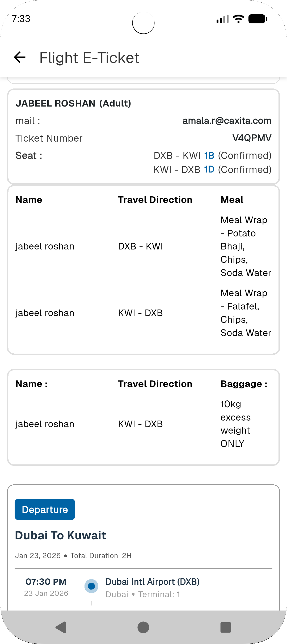Tap the blue DXB airport timeline dot
Image resolution: width=287 pixels, height=644 pixels.
pos(91,586)
